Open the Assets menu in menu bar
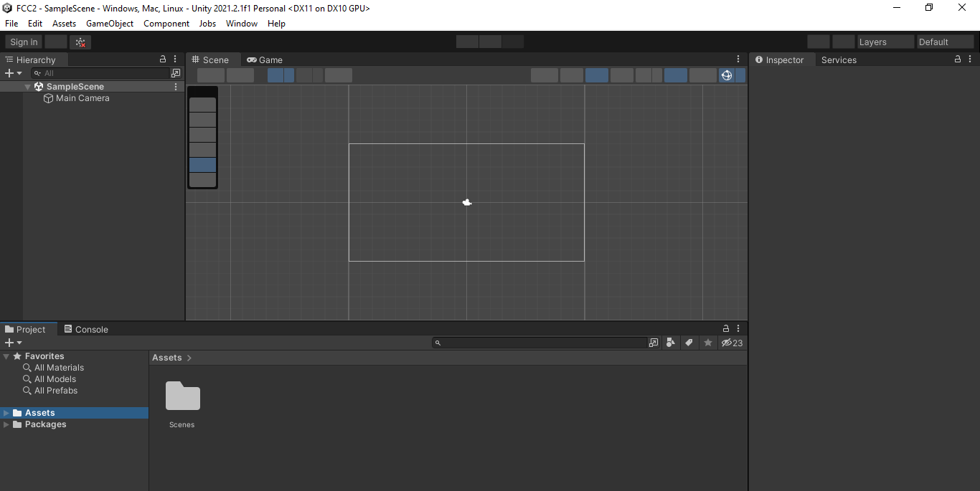Image resolution: width=980 pixels, height=491 pixels. [x=64, y=24]
